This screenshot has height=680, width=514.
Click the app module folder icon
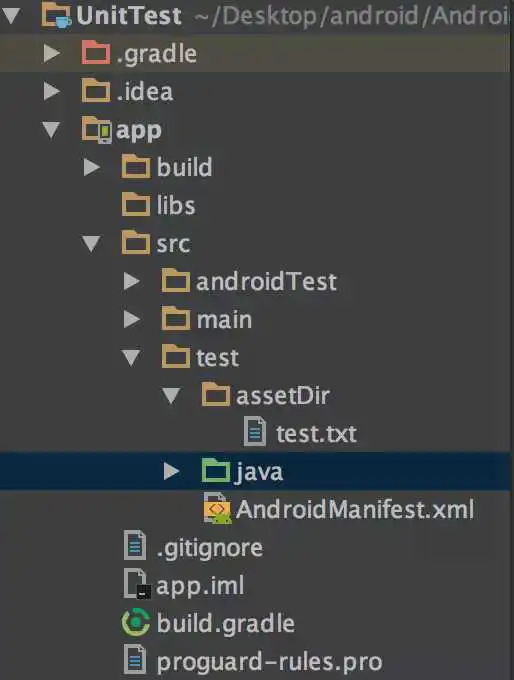coord(96,129)
